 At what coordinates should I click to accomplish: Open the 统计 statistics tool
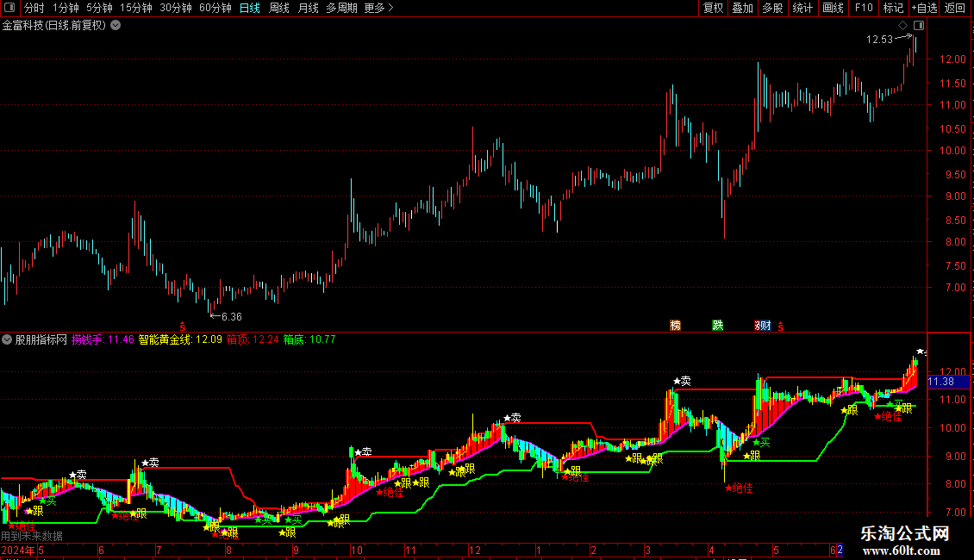point(802,8)
